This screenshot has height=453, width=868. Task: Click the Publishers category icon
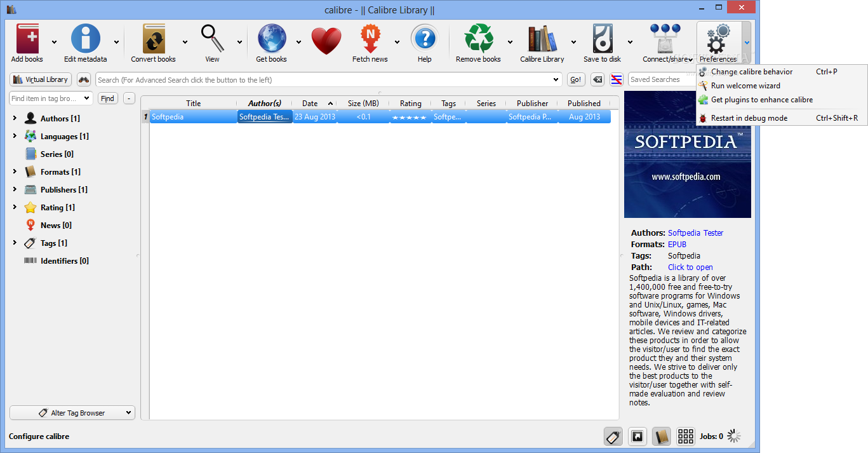[x=30, y=189]
